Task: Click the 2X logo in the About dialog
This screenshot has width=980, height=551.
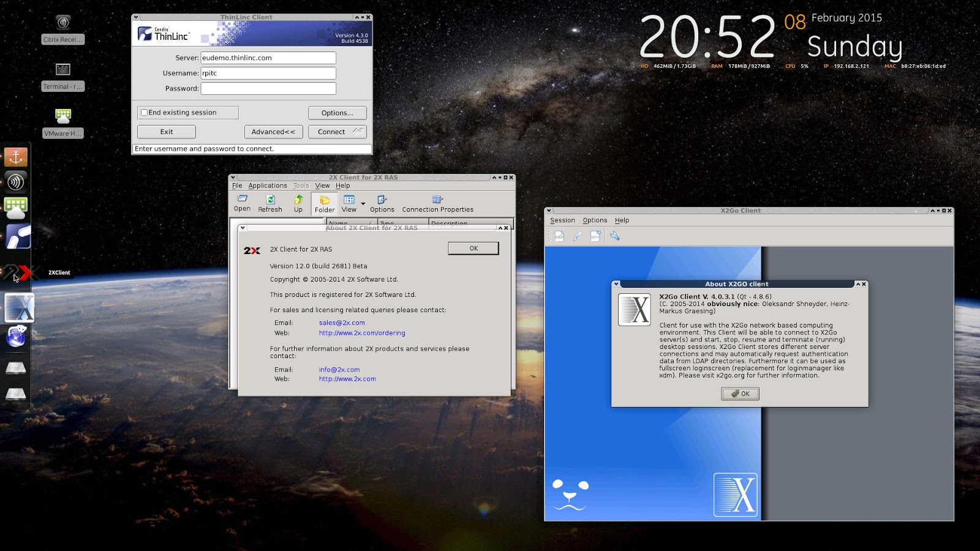Action: coord(252,250)
